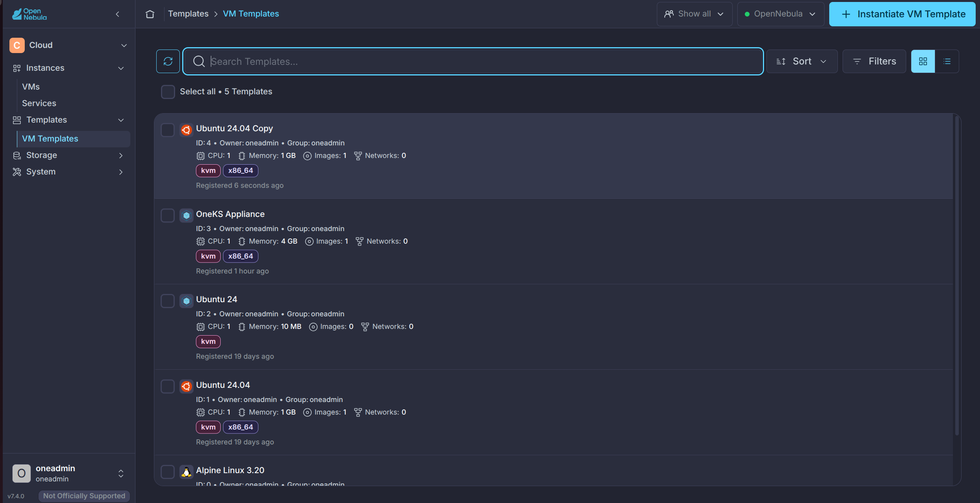980x503 pixels.
Task: Select the OneKS Appliance checkbox
Action: click(x=168, y=215)
